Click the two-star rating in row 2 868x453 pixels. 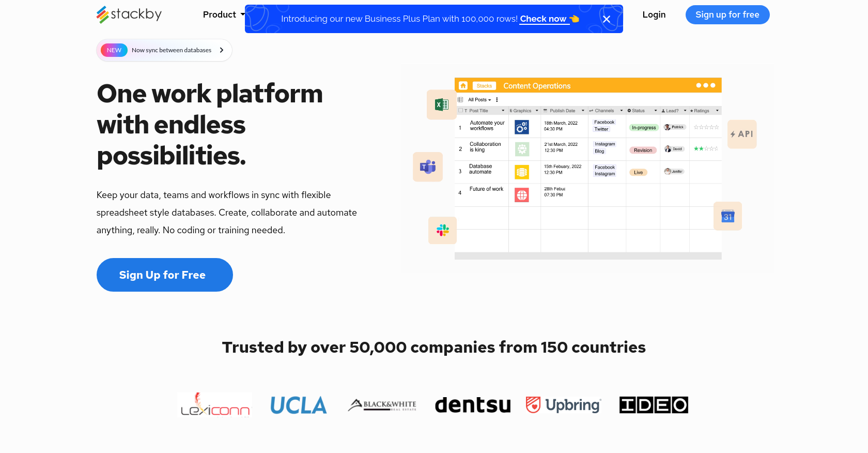(706, 149)
